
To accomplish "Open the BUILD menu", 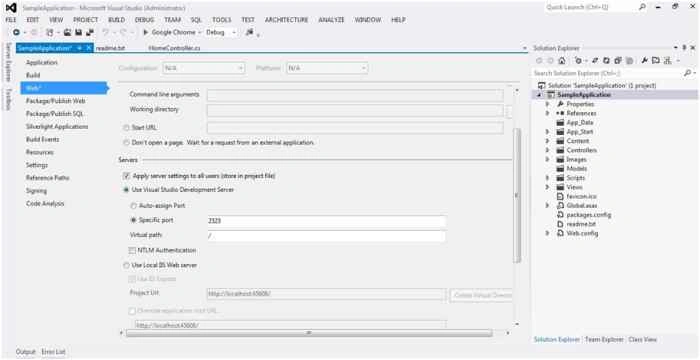I will click(x=116, y=20).
